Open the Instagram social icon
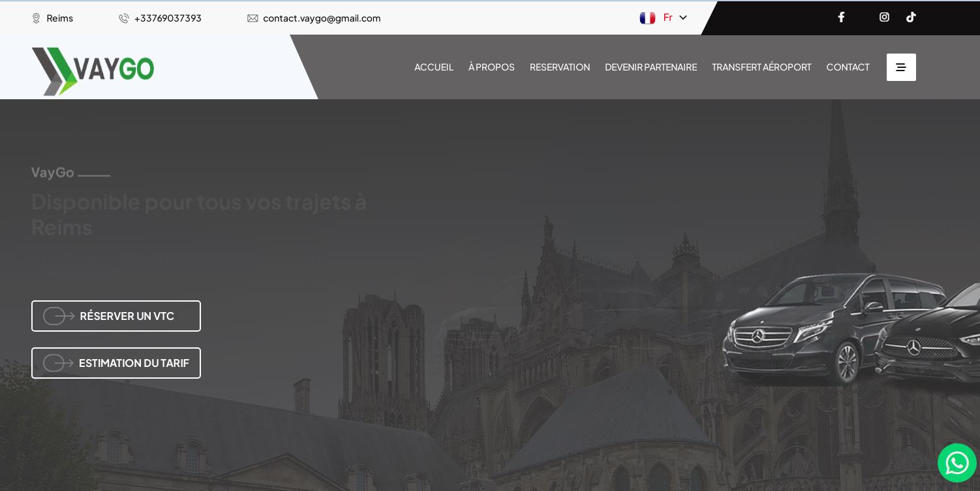The width and height of the screenshot is (980, 491). (884, 17)
